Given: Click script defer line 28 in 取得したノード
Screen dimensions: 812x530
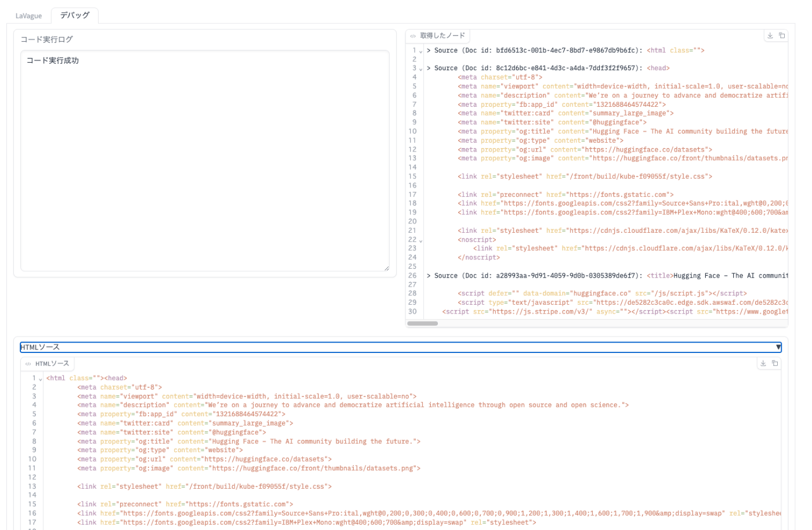Looking at the screenshot, I should click(x=602, y=294).
